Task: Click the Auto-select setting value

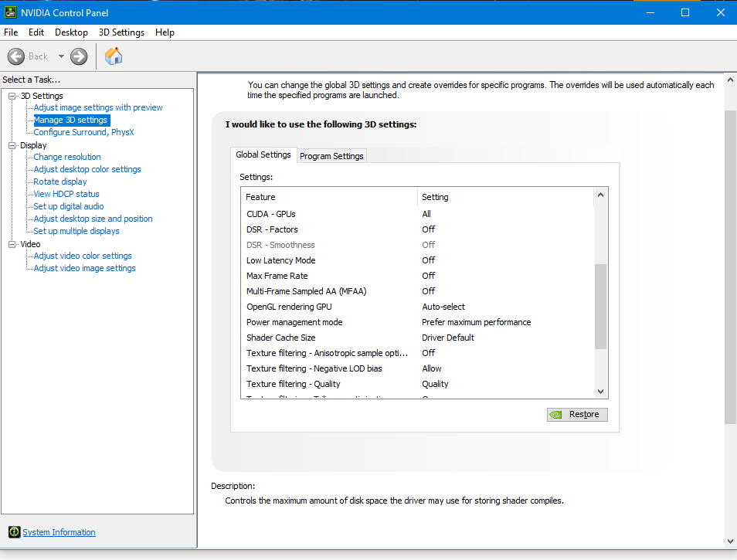Action: point(443,307)
